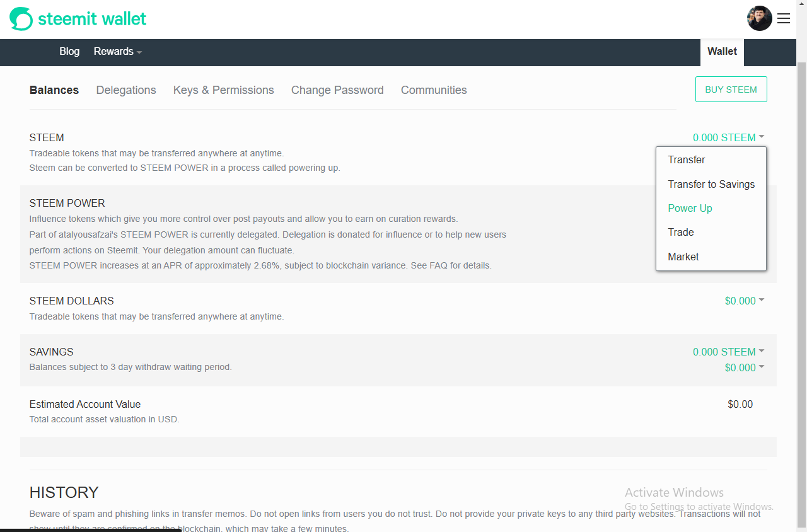Open the Keys & Permissions tab

point(223,90)
